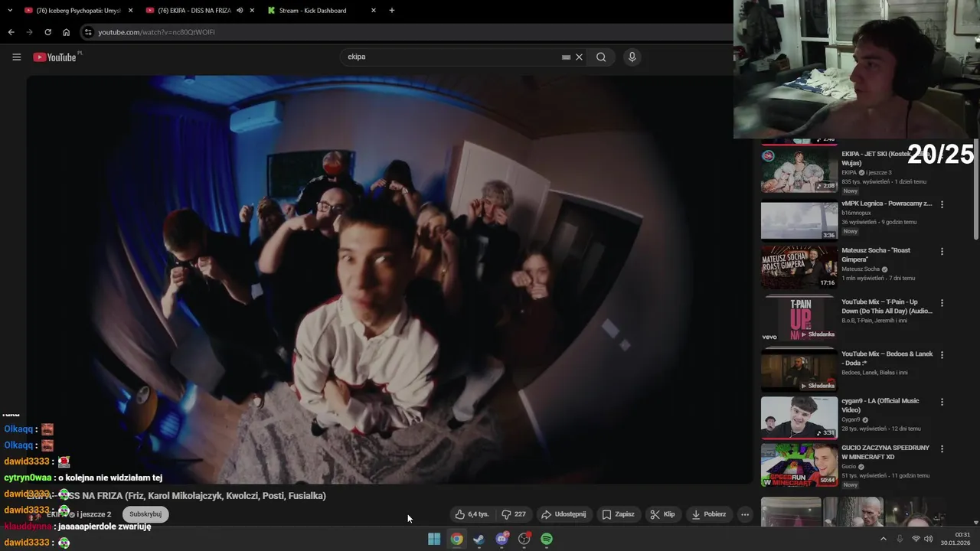Open Steam from the taskbar

click(x=479, y=539)
